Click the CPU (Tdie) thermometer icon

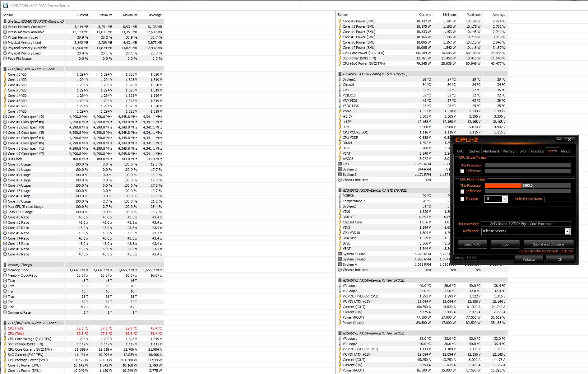click(5, 334)
